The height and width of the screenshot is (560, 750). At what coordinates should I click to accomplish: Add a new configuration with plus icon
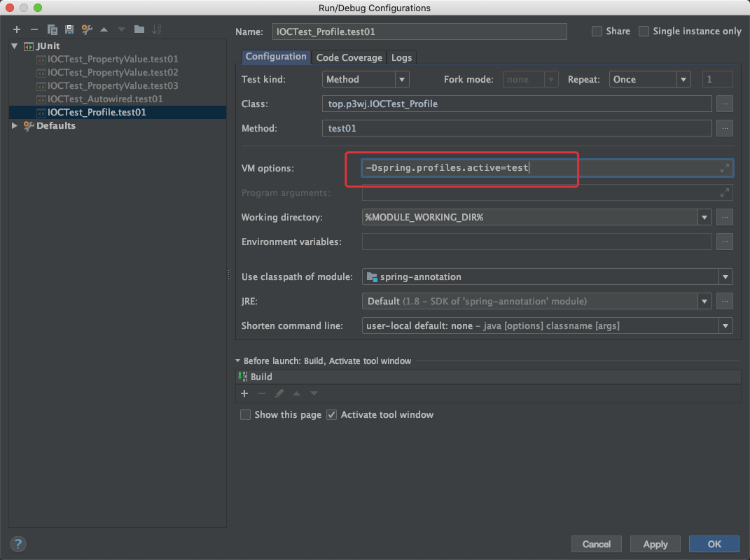17,29
